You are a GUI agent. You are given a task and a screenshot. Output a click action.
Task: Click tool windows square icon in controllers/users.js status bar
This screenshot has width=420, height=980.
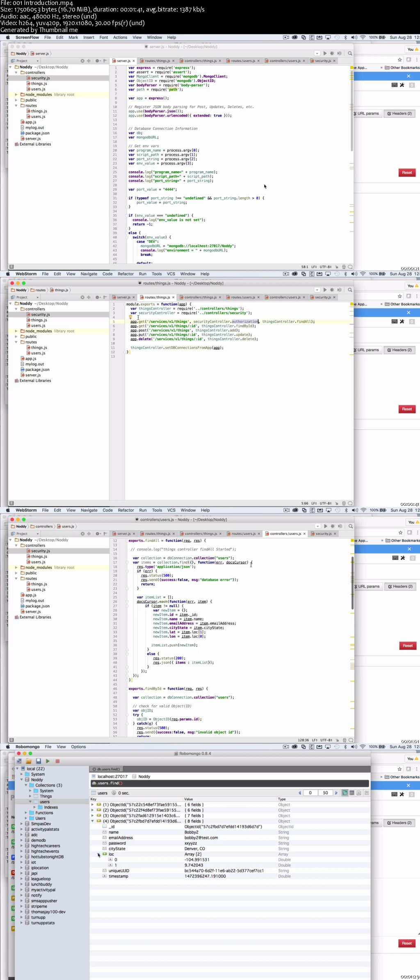click(x=11, y=740)
